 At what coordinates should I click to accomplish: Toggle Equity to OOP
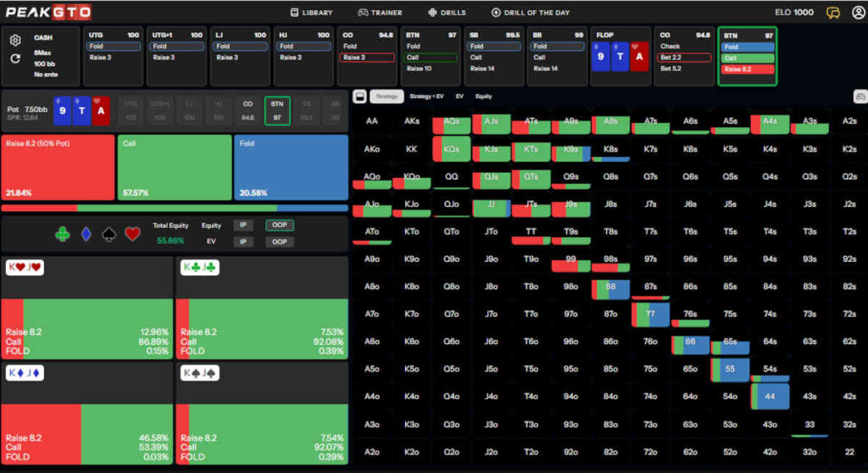[x=280, y=225]
